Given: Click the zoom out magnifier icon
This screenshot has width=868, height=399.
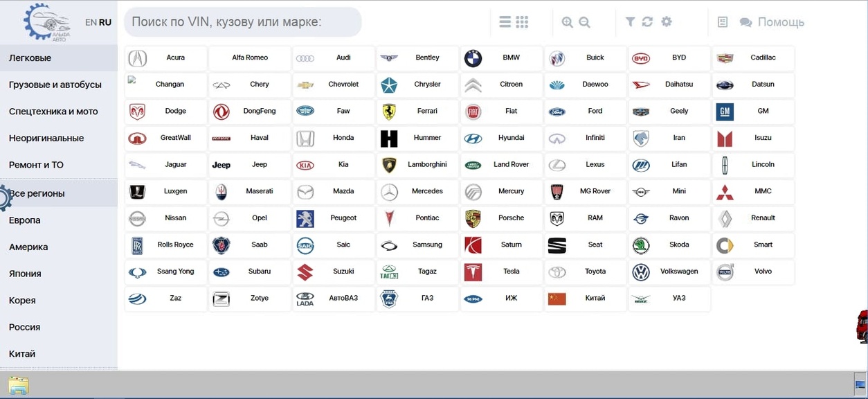Looking at the screenshot, I should tap(585, 22).
